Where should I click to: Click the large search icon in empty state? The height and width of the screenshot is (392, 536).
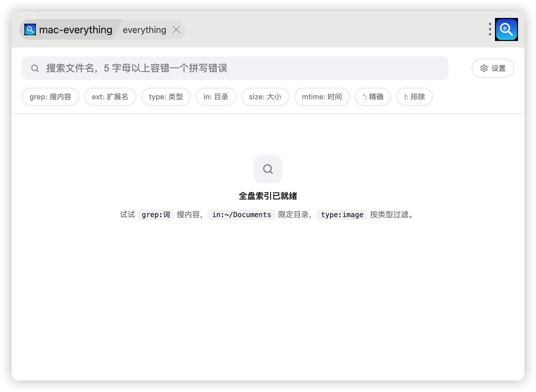[268, 169]
